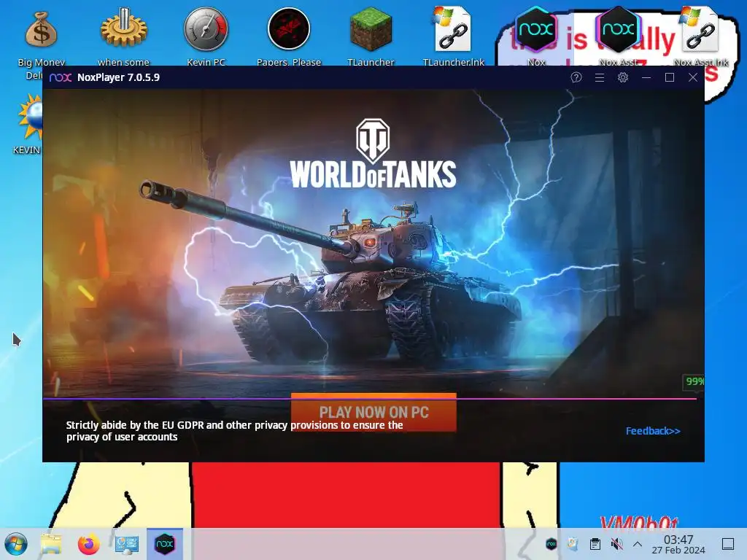Click the 99% loading indicator
Image resolution: width=747 pixels, height=560 pixels.
pos(694,381)
